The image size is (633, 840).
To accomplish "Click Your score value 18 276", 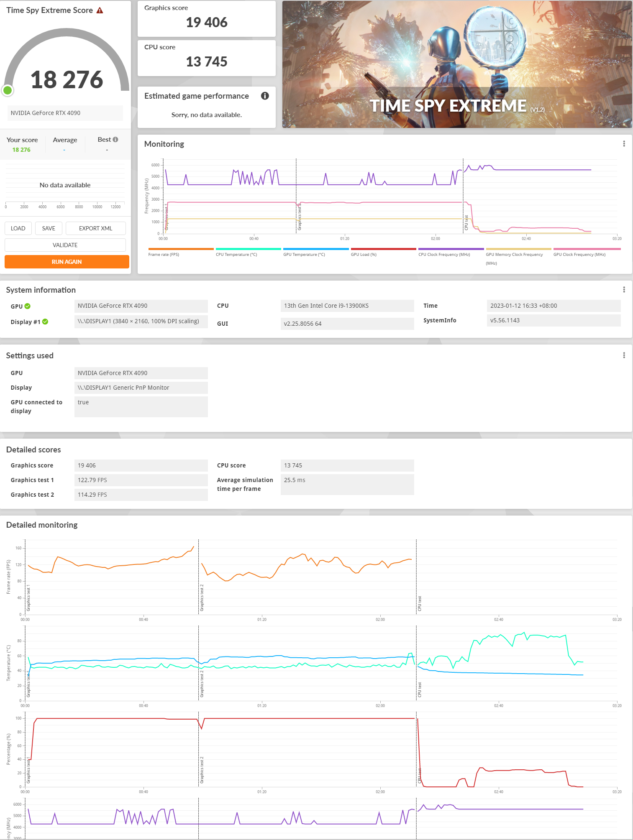I will pos(21,150).
